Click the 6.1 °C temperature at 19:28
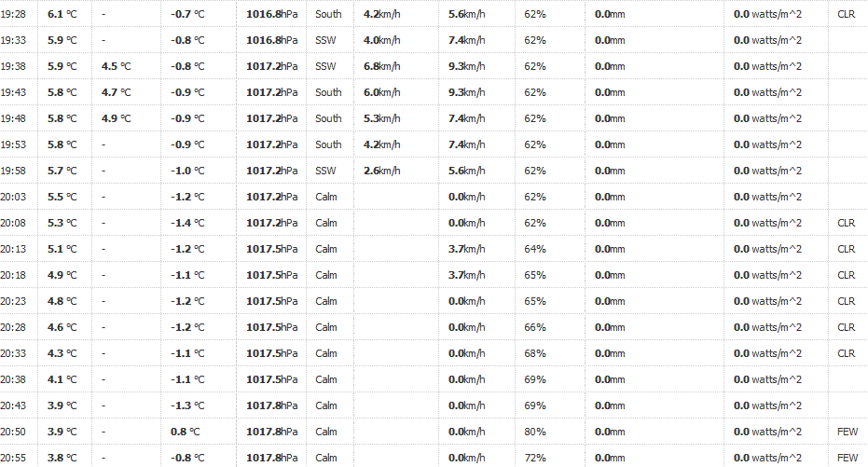868x467 pixels. (x=62, y=14)
